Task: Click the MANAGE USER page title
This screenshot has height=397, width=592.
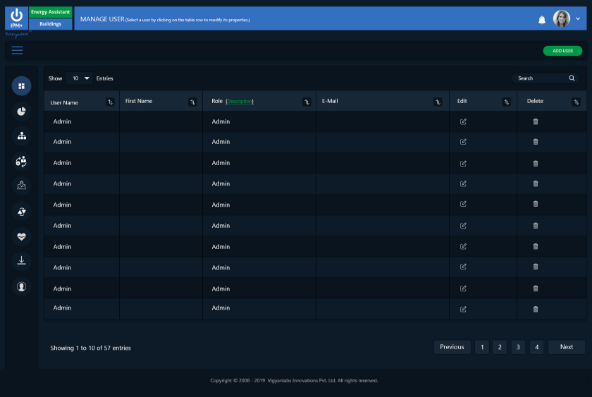Action: tap(102, 19)
